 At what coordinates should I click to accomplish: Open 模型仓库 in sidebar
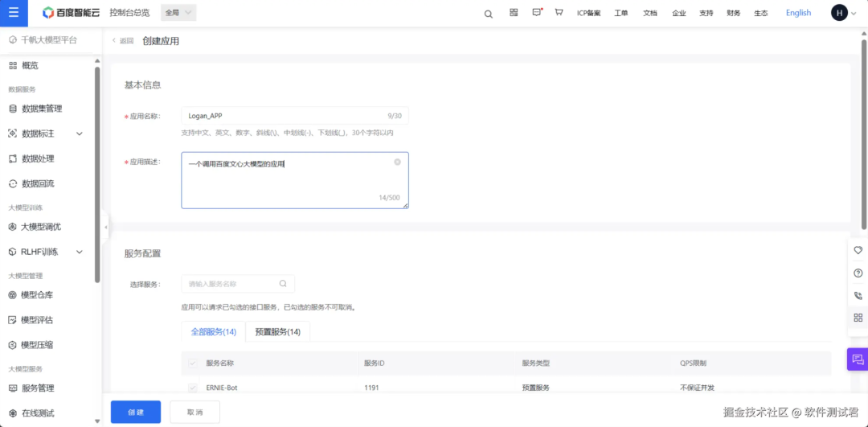click(36, 294)
